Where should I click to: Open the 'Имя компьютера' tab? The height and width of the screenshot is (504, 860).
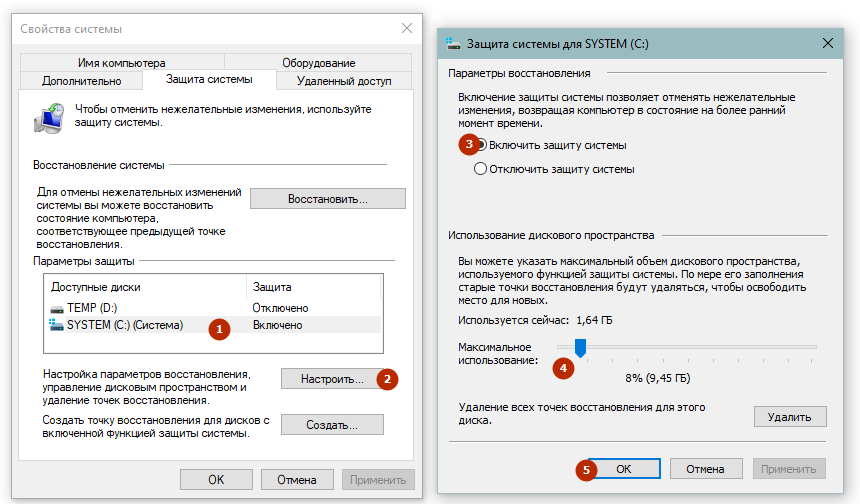(121, 63)
